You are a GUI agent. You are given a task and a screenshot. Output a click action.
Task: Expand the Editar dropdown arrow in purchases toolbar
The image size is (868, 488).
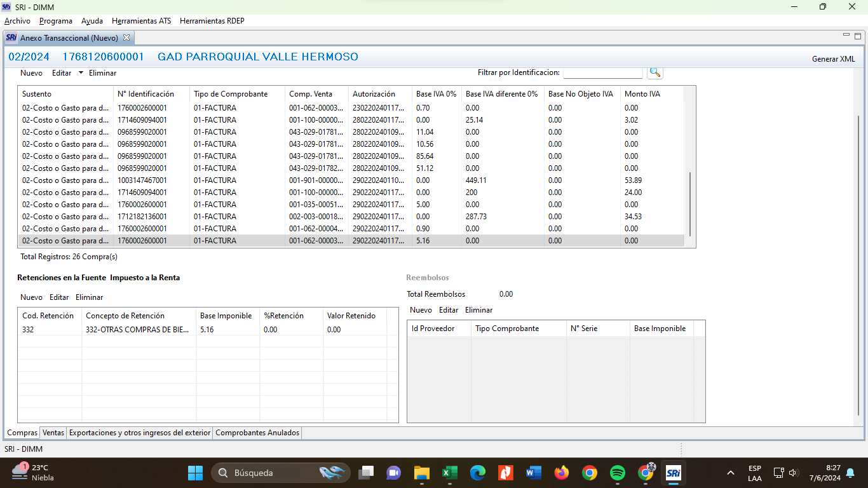pos(81,73)
